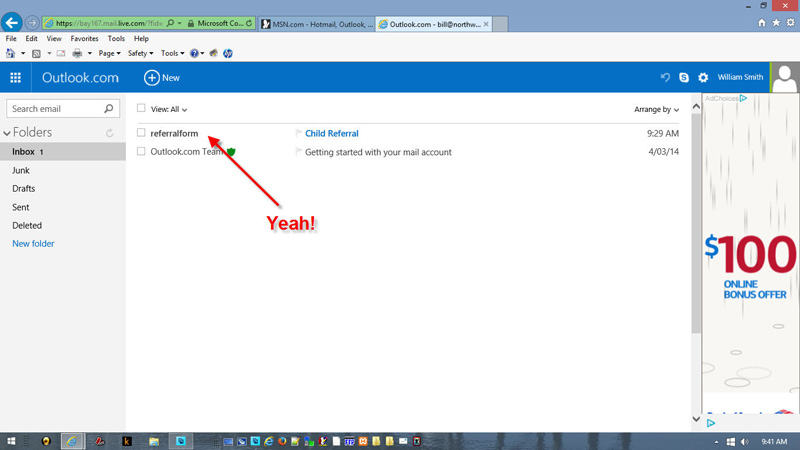Screen dimensions: 800x450
Task: Collapse the Folders section chevron
Action: (x=7, y=133)
